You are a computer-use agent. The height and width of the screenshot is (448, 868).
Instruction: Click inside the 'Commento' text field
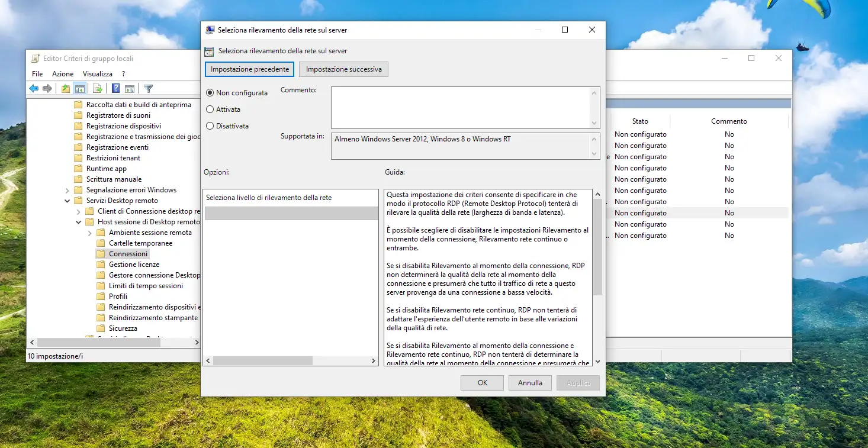pos(460,107)
